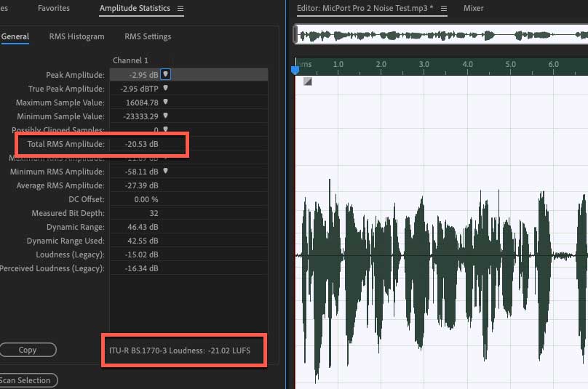Open the RMS Settings tab
Image resolution: width=588 pixels, height=389 pixels.
148,36
